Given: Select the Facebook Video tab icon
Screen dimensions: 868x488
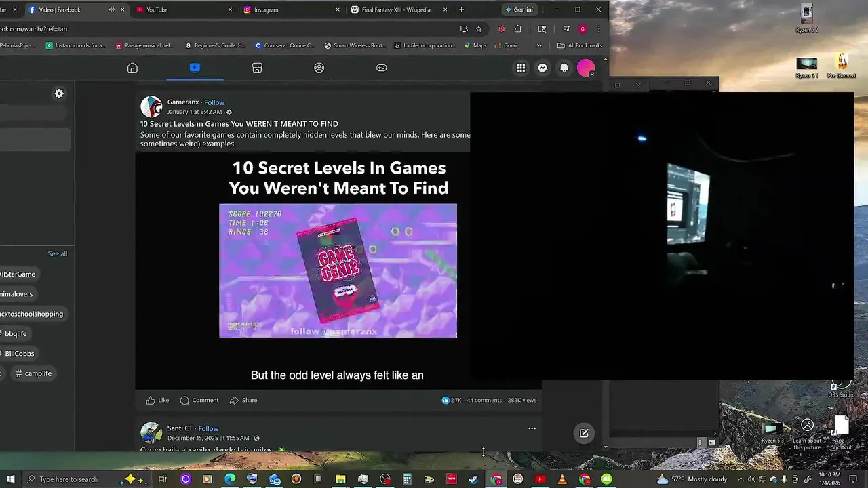Looking at the screenshot, I should (x=195, y=68).
